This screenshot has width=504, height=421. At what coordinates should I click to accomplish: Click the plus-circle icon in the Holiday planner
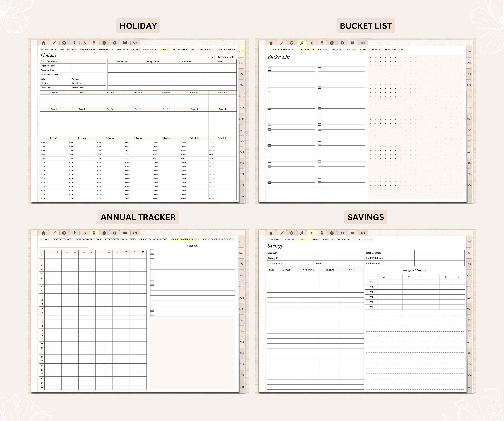click(64, 43)
